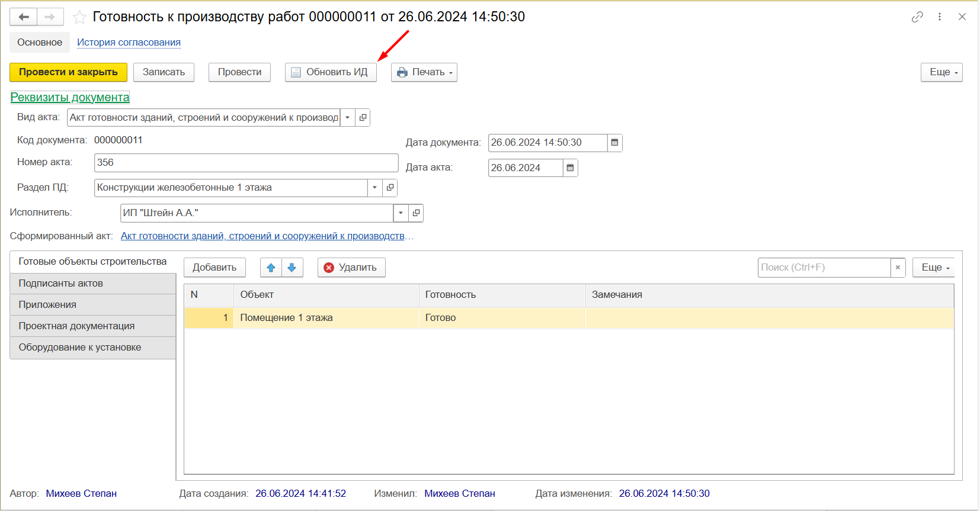The height and width of the screenshot is (511, 980).
Task: Expand the Вид акта dropdown list
Action: point(348,118)
